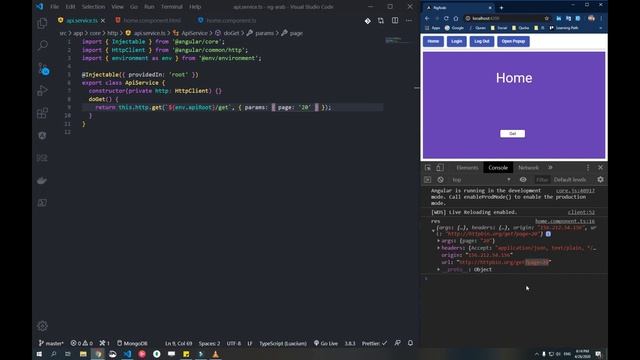Viewport: 640px width, 360px height.
Task: Bookmark this page with the star icon
Action: point(547,18)
